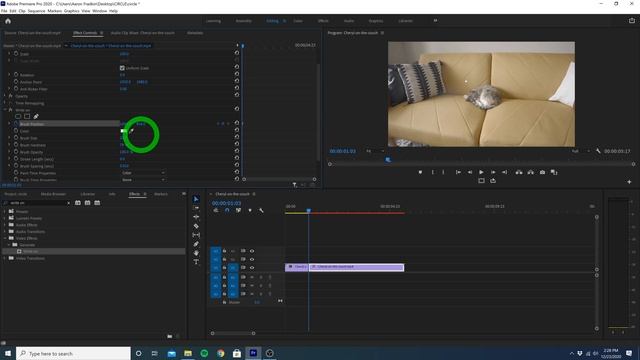Hide track V1 output with the eye
The image size is (640, 360).
click(x=252, y=267)
